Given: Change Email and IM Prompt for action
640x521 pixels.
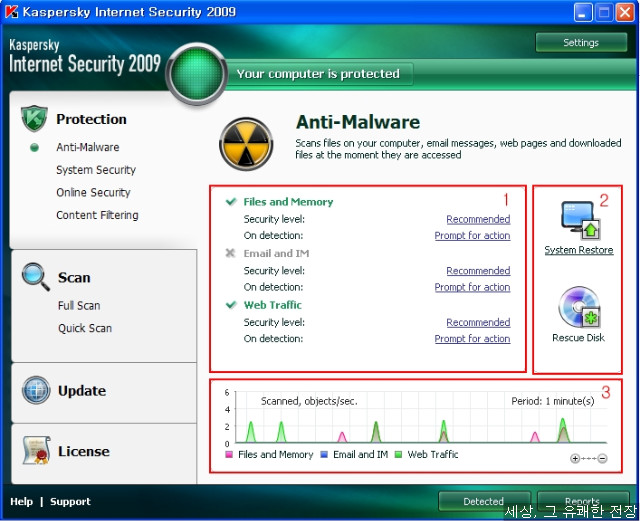Looking at the screenshot, I should (472, 287).
